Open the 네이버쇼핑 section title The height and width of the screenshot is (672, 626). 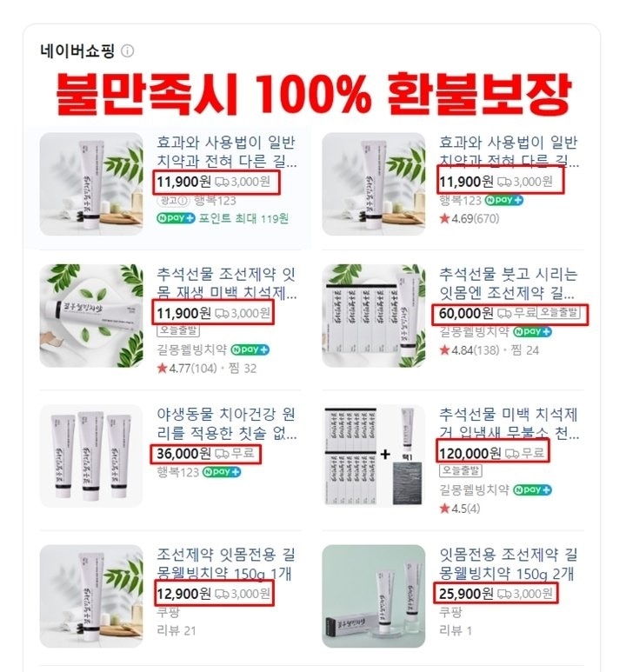77,51
